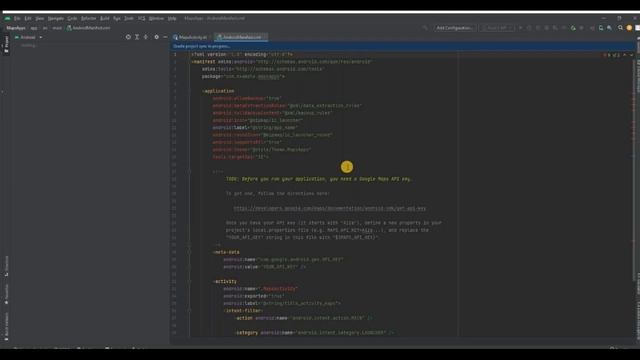This screenshot has height=360, width=640.
Task: Go to next highlighted error arrow
Action: click(x=631, y=55)
